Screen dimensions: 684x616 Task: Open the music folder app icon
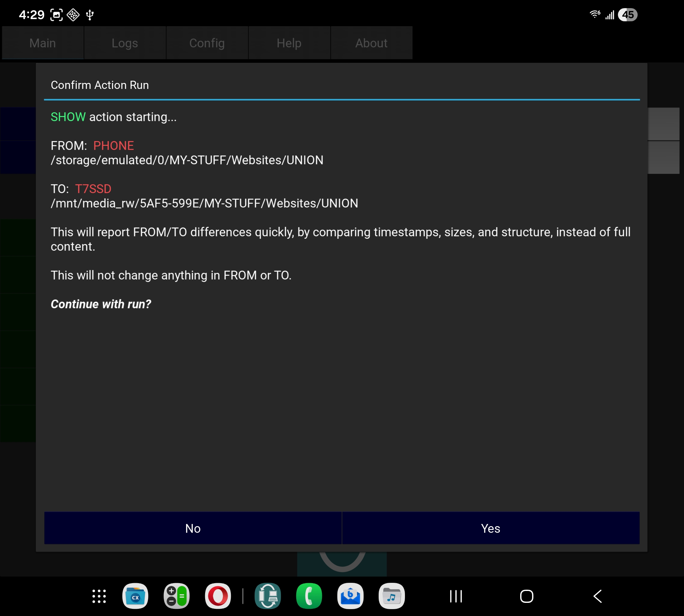(391, 596)
